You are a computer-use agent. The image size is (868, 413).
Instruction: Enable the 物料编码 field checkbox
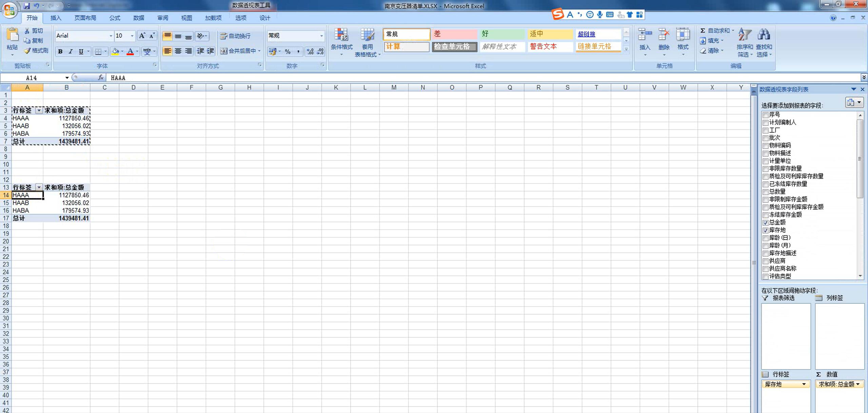point(765,146)
